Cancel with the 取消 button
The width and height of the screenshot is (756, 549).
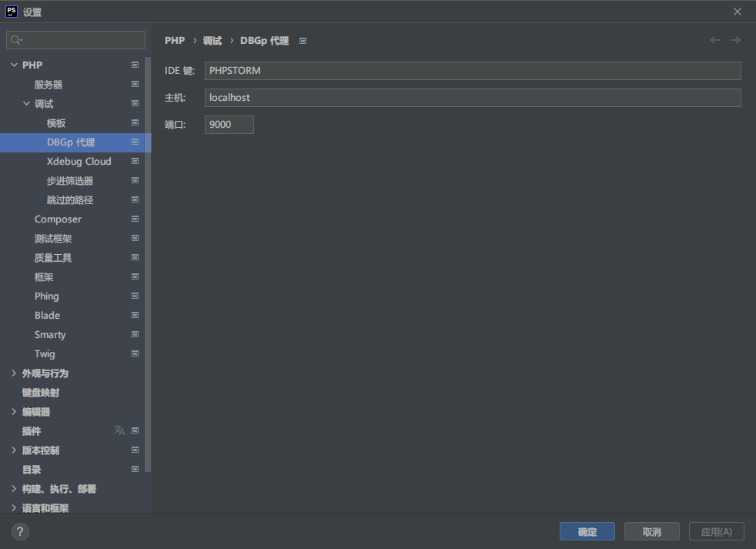652,531
